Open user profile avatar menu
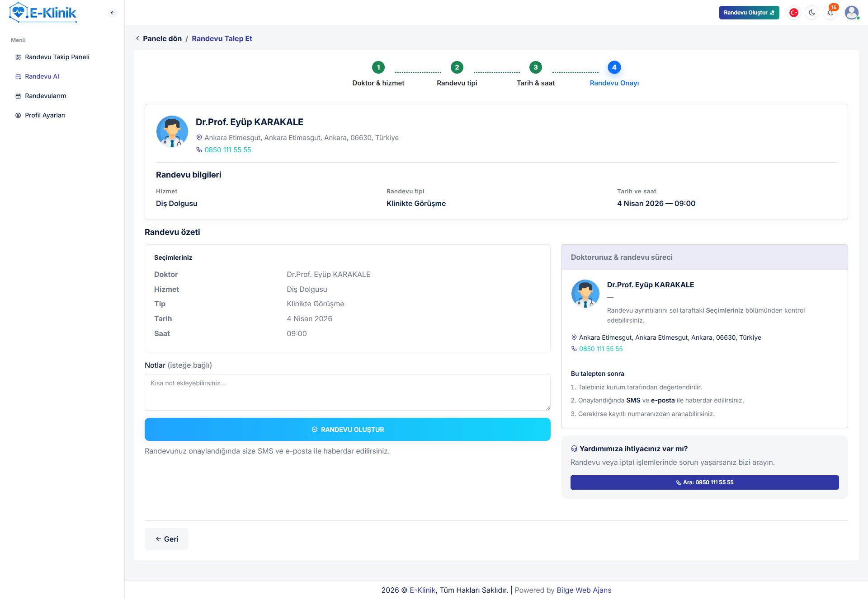Viewport: 868px width, 599px height. 852,13
